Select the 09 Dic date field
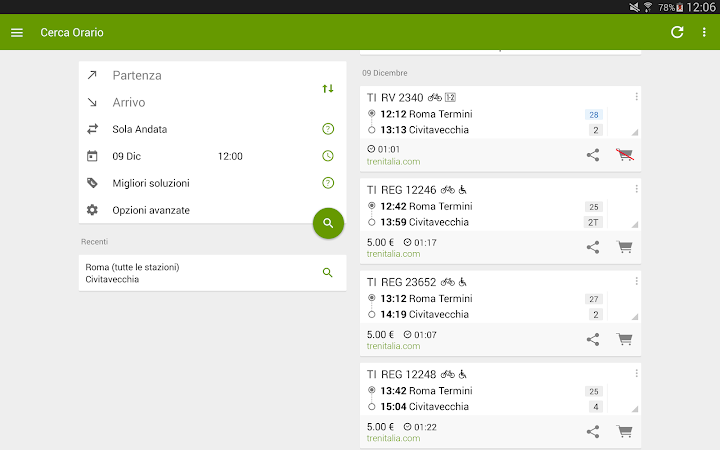The height and width of the screenshot is (450, 720). pos(127,156)
